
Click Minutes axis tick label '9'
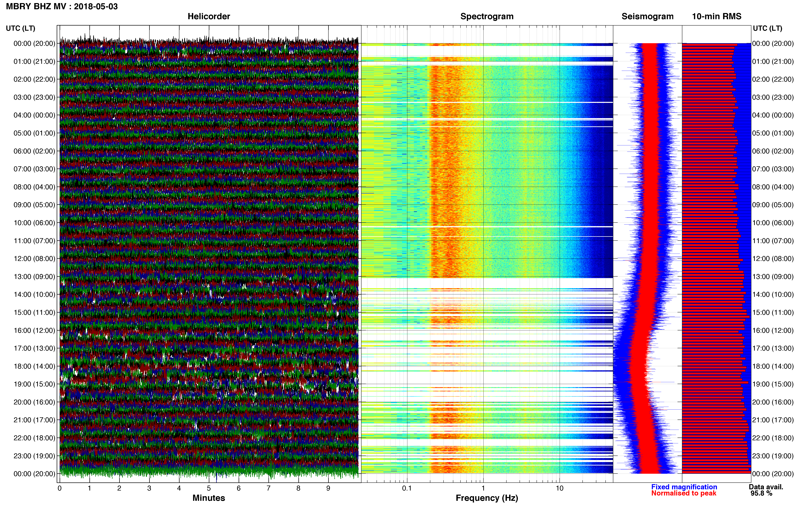coord(328,488)
